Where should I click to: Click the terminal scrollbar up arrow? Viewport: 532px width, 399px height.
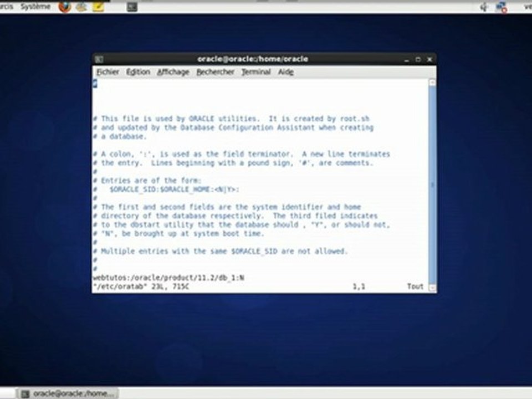pyautogui.click(x=432, y=83)
